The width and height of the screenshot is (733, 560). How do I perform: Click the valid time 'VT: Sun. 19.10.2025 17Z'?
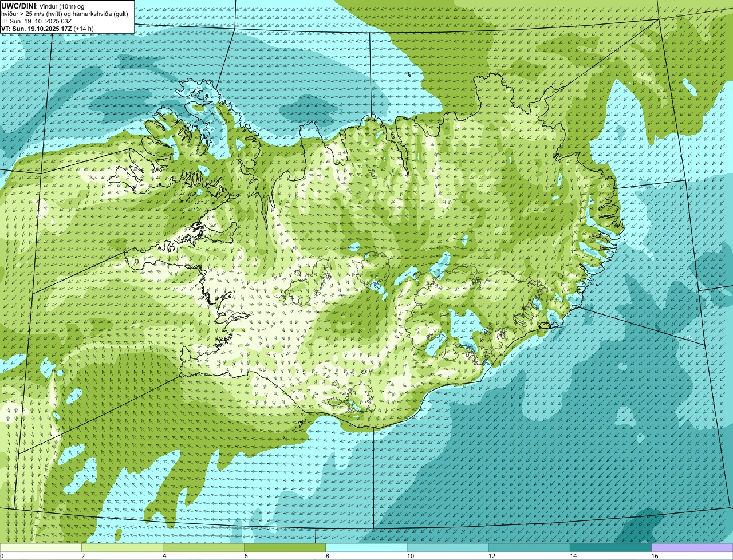(x=37, y=28)
